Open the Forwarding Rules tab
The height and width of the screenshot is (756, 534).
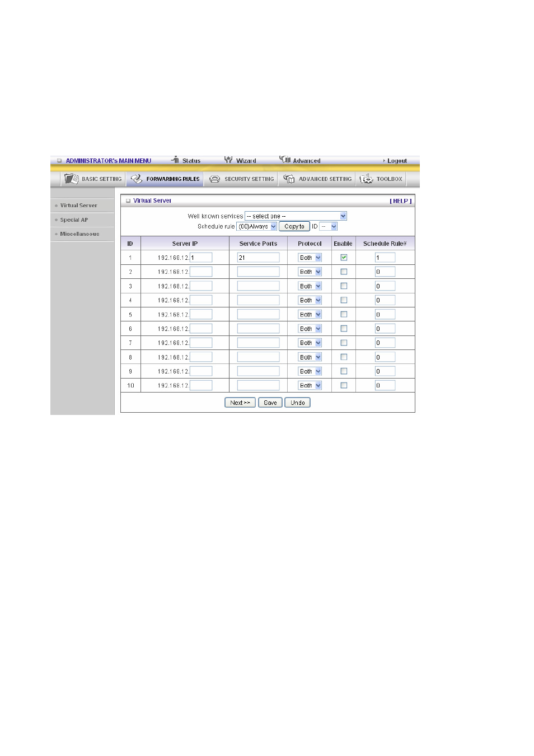click(165, 179)
